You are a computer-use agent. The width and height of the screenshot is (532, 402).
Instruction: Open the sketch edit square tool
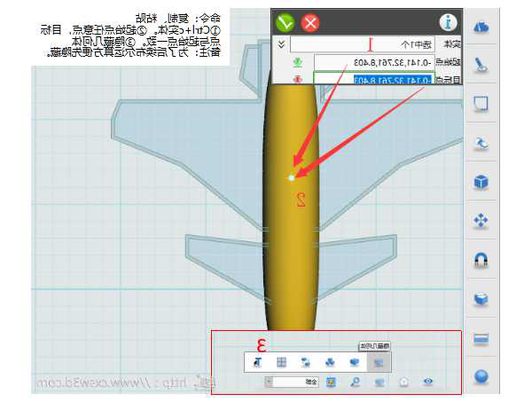(481, 104)
